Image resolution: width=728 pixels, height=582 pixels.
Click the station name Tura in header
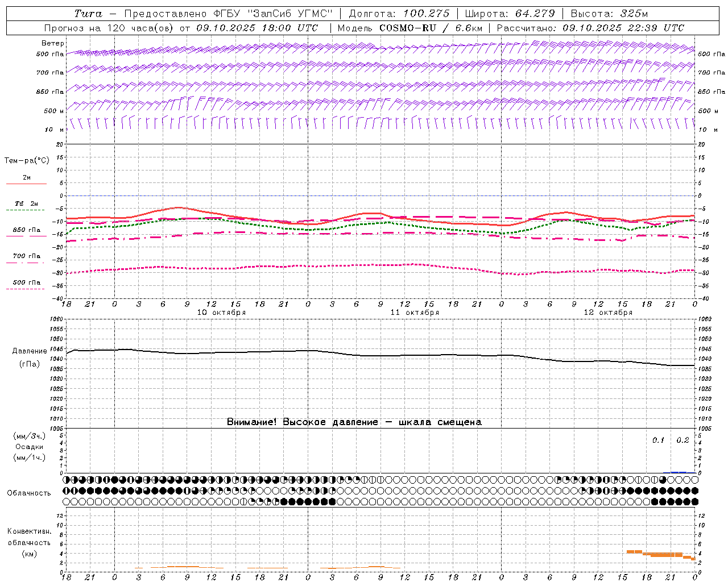click(88, 14)
